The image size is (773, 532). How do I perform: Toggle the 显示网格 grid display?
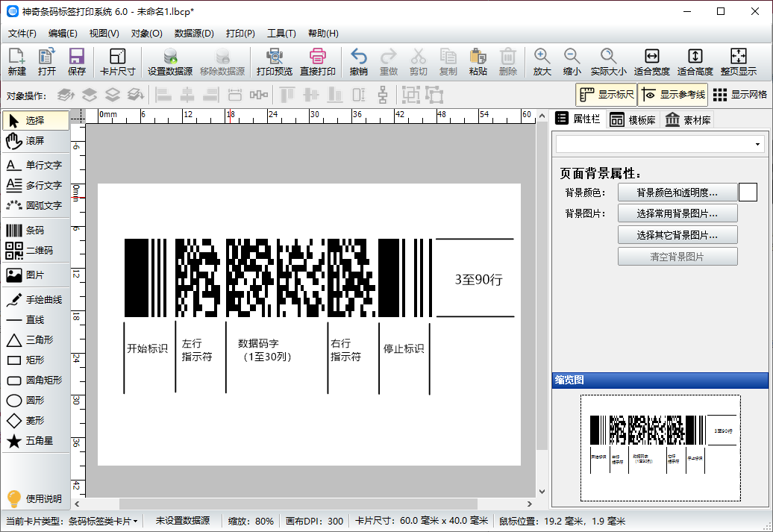coord(740,95)
